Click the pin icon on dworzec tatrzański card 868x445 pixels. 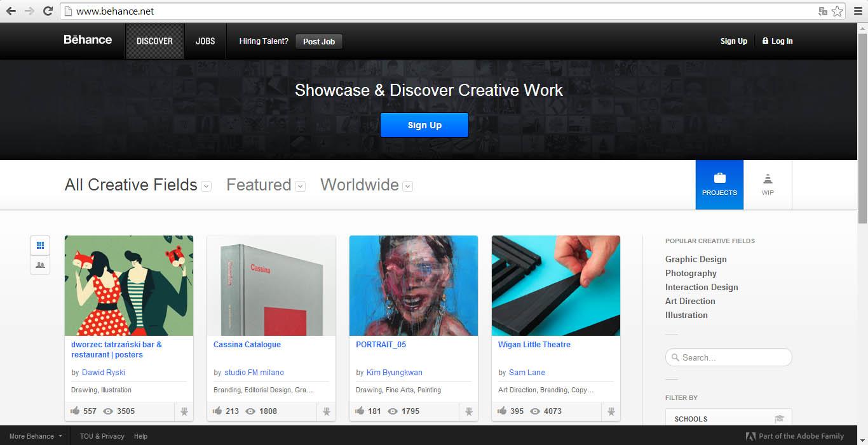click(184, 411)
